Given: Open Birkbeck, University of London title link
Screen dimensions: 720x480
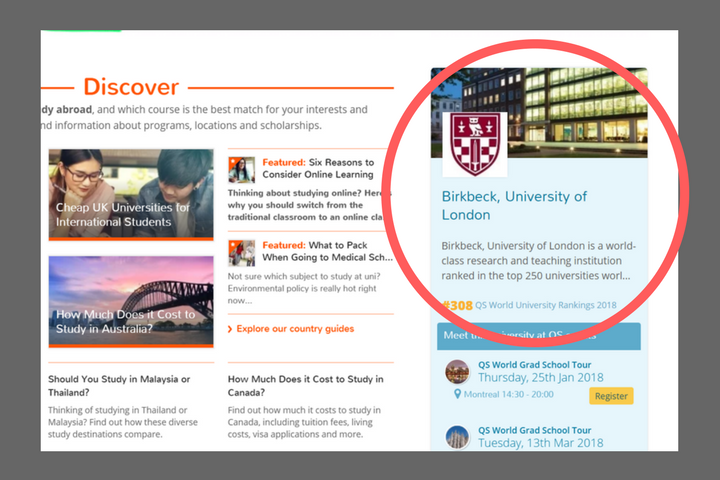Looking at the screenshot, I should tap(514, 205).
